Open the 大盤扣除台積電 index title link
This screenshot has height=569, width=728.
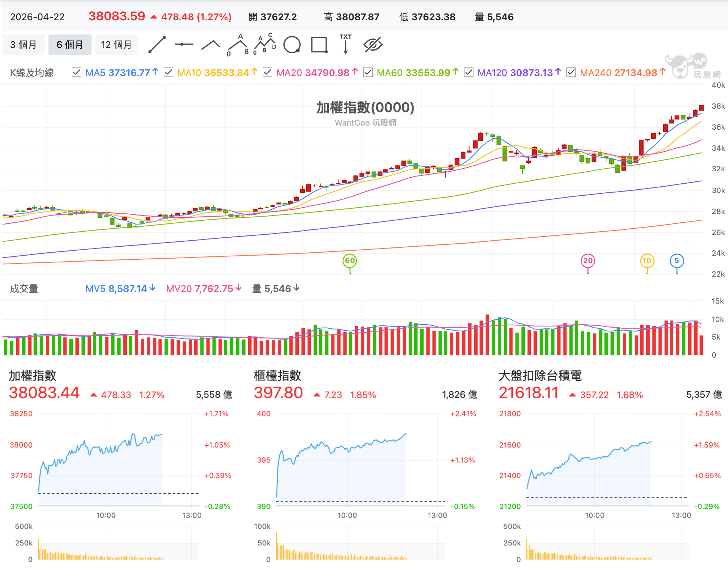540,376
